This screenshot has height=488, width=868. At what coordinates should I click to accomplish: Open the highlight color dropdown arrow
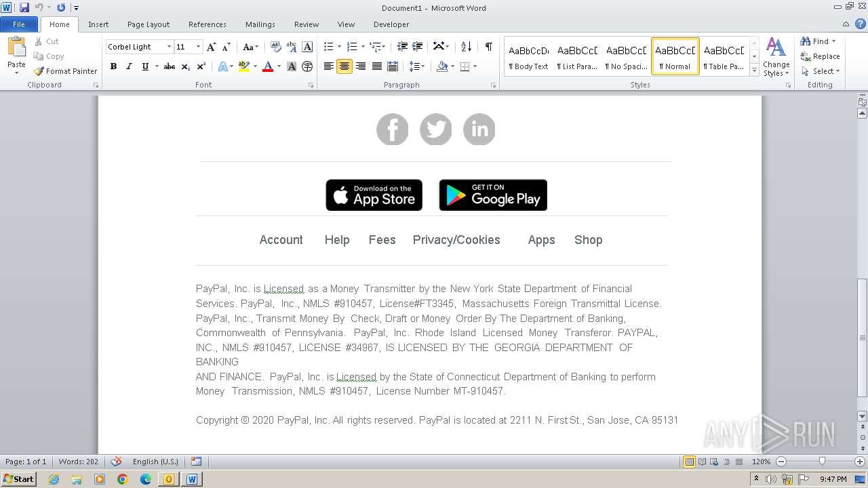[255, 66]
